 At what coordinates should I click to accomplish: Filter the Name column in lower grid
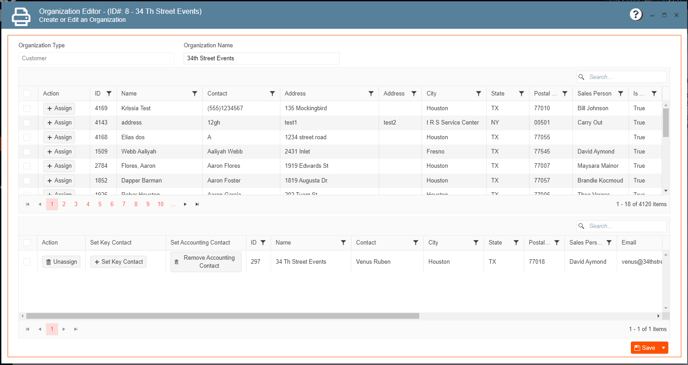(x=343, y=242)
